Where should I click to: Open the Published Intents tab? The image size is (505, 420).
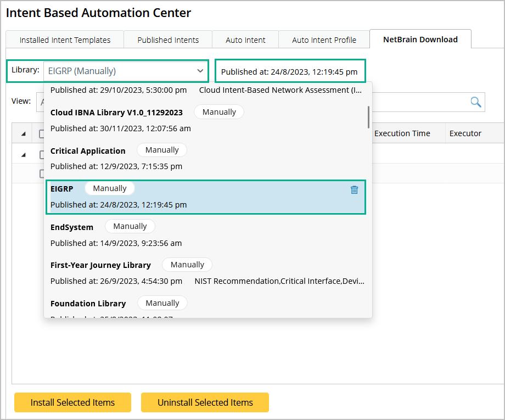pos(168,40)
